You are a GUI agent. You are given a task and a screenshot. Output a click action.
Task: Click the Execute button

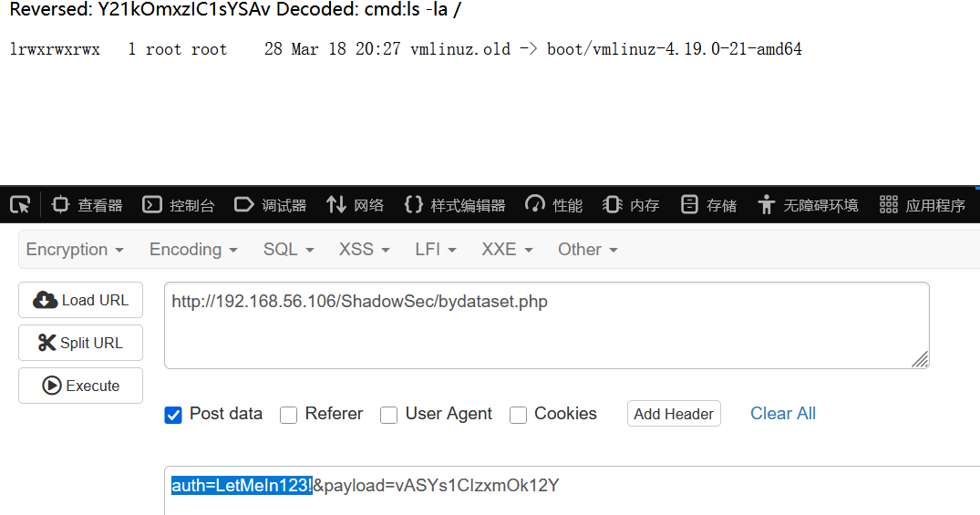click(x=80, y=386)
